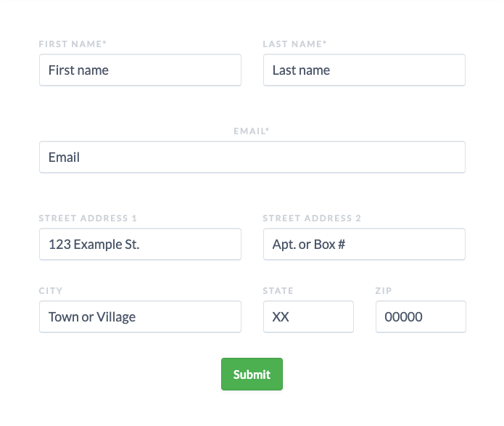Click the asterisk beside LAST NAME label

point(325,43)
